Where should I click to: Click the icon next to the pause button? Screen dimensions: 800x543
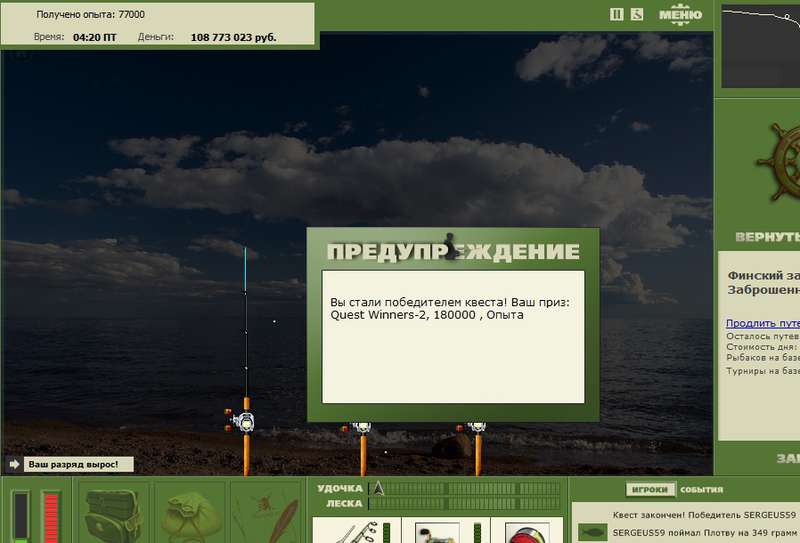pyautogui.click(x=637, y=14)
